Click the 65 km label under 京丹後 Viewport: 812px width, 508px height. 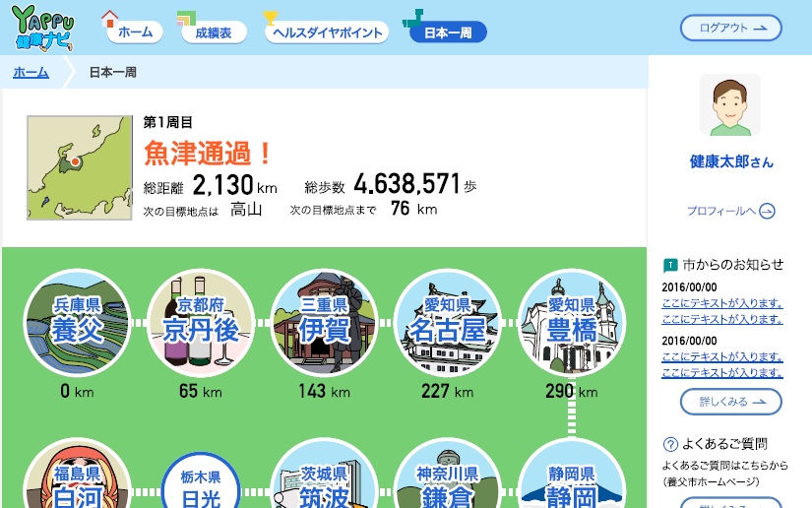tap(201, 391)
